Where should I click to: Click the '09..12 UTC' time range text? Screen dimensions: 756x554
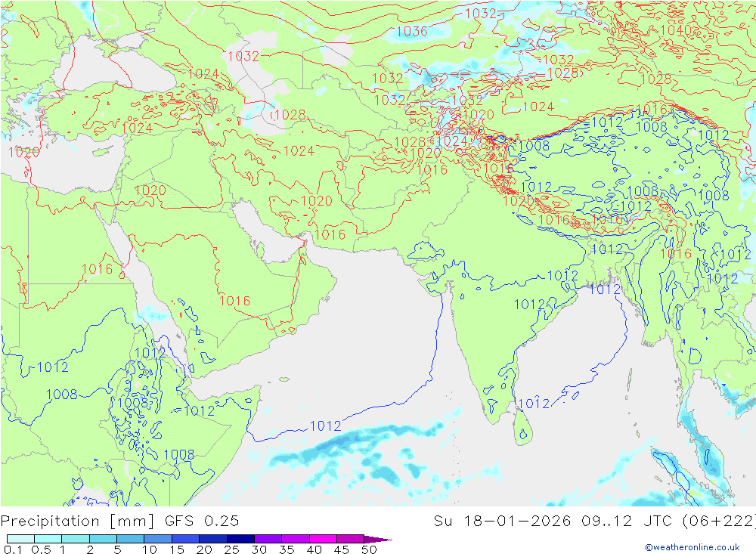(627, 522)
